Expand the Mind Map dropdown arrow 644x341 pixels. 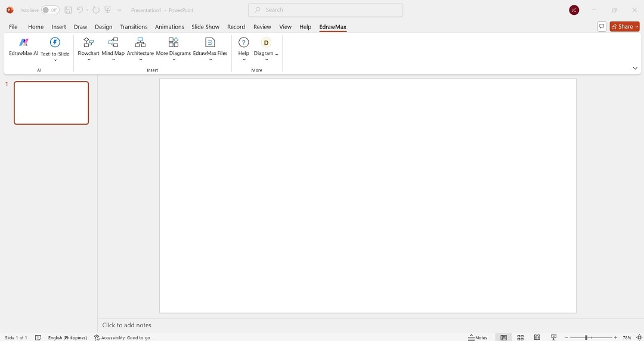[113, 60]
